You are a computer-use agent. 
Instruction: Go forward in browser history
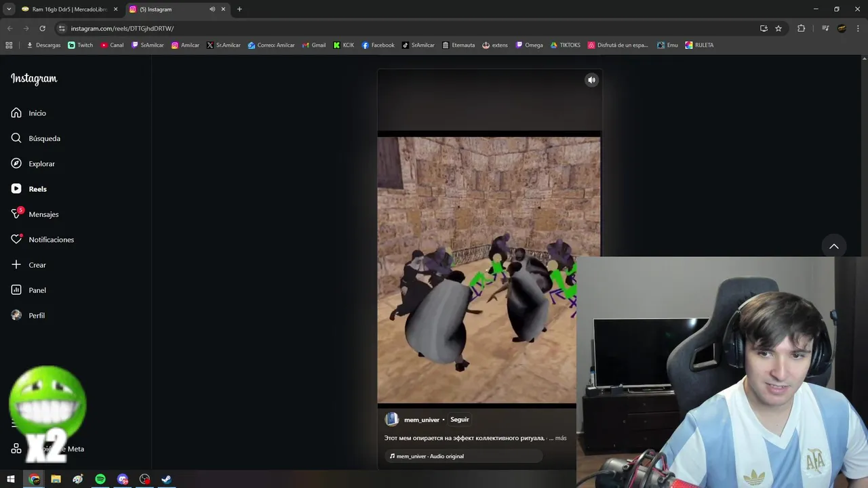[x=26, y=28]
